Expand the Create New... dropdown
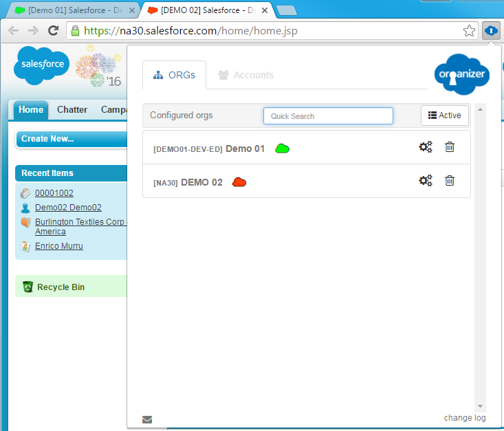Viewport: 504px width, 431px height. 72,139
